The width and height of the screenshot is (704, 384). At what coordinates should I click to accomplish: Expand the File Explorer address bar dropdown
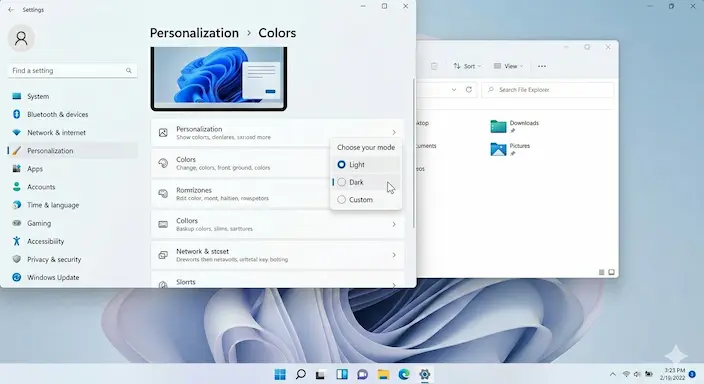454,90
